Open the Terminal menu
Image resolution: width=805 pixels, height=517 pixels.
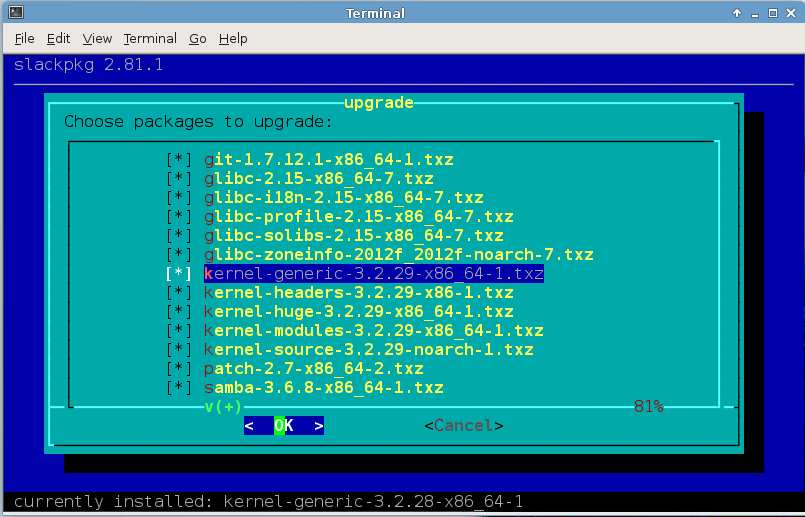[150, 39]
